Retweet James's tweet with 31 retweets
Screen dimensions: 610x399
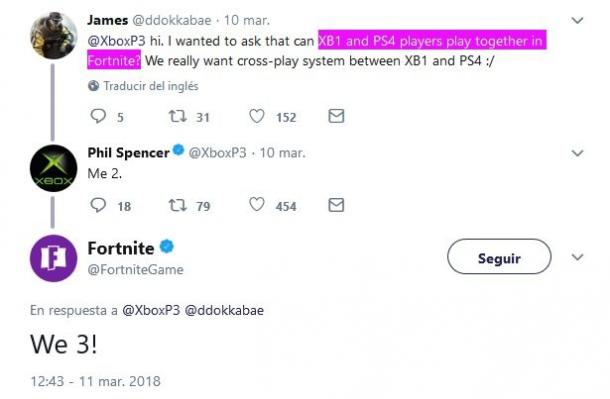click(177, 116)
